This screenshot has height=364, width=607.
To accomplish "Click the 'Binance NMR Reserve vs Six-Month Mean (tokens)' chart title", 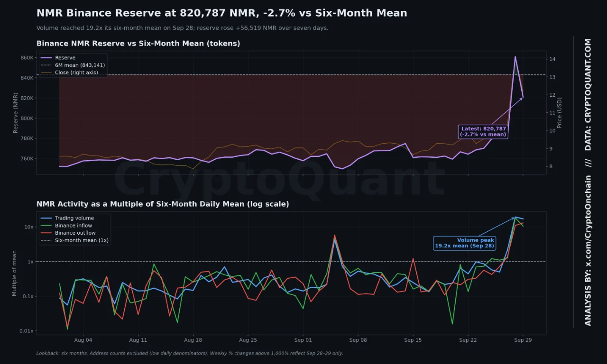I will (x=138, y=44).
